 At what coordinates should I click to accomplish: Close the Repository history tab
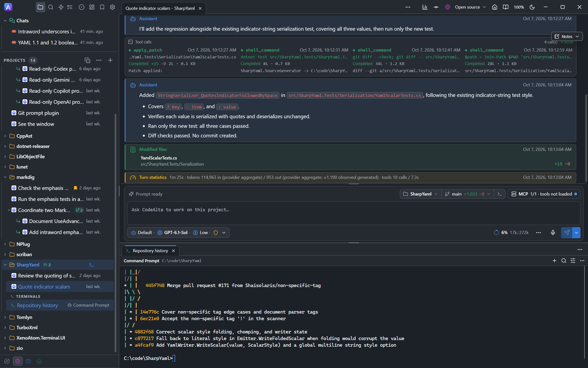[173, 251]
